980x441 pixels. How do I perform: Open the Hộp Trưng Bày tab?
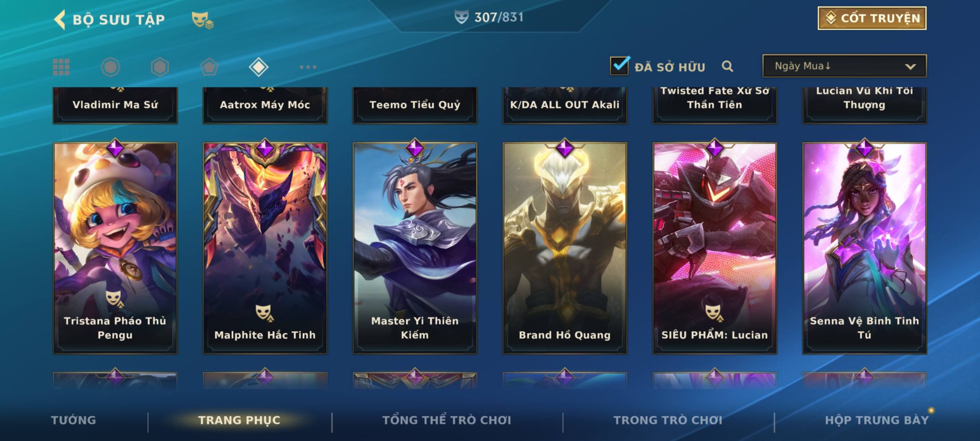point(877,420)
